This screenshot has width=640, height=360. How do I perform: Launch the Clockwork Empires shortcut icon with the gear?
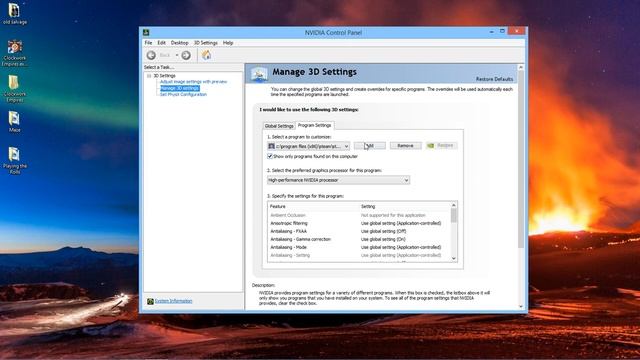tap(15, 47)
